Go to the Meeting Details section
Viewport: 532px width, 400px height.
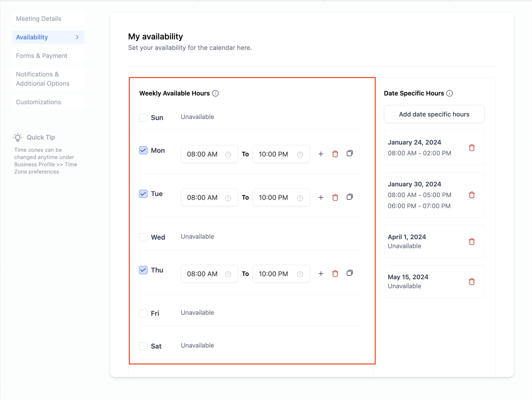click(39, 19)
